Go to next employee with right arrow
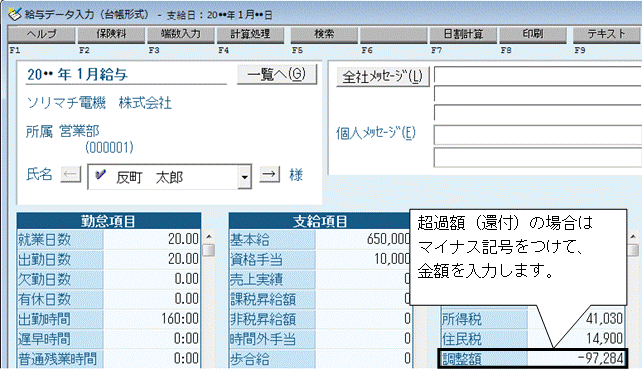 270,174
